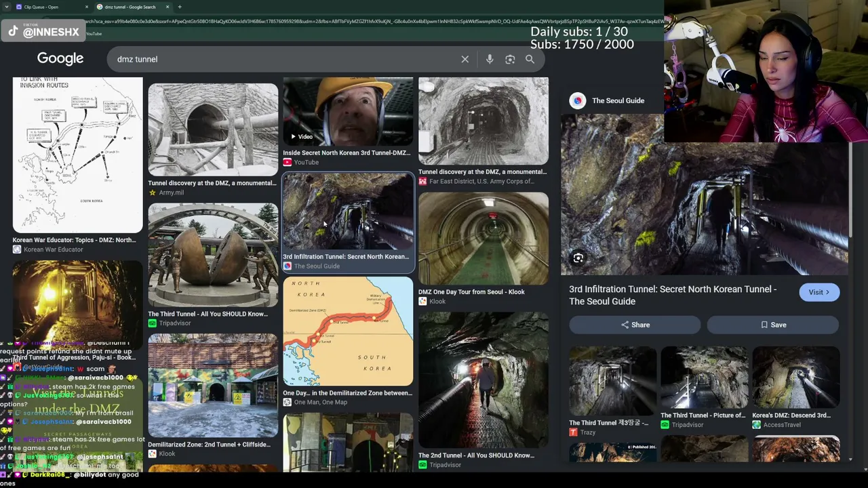This screenshot has height=488, width=868.
Task: Open the tab list dropdown chevron
Action: point(7,7)
